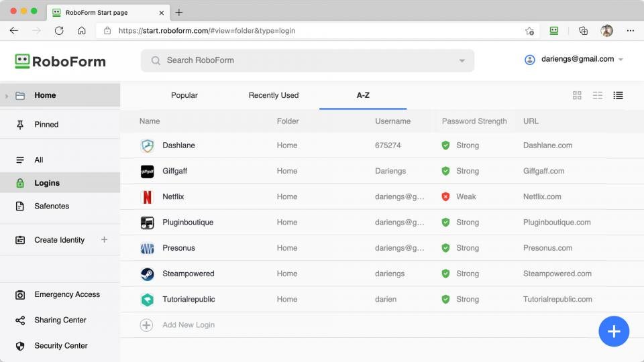
Task: Click the account user icon
Action: pos(530,60)
